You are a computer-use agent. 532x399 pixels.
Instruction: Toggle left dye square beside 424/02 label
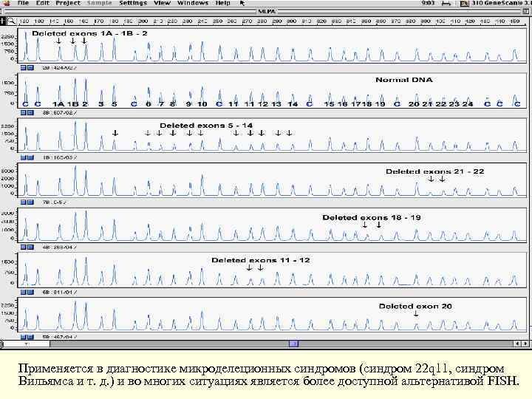click(x=24, y=67)
